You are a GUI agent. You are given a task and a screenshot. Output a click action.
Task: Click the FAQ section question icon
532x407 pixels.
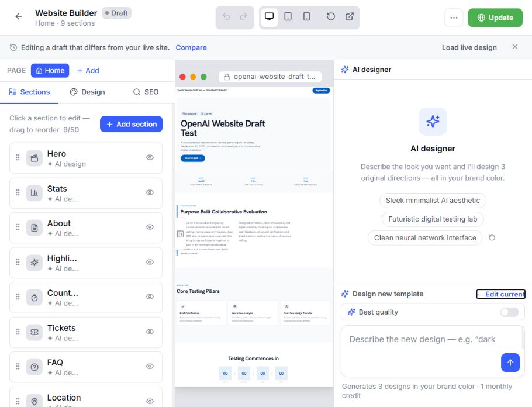[34, 367]
